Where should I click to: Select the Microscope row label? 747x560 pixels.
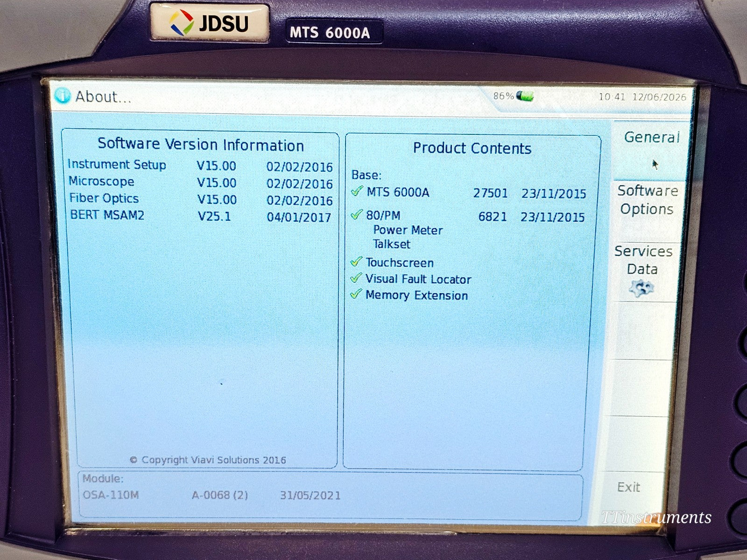coord(101,181)
